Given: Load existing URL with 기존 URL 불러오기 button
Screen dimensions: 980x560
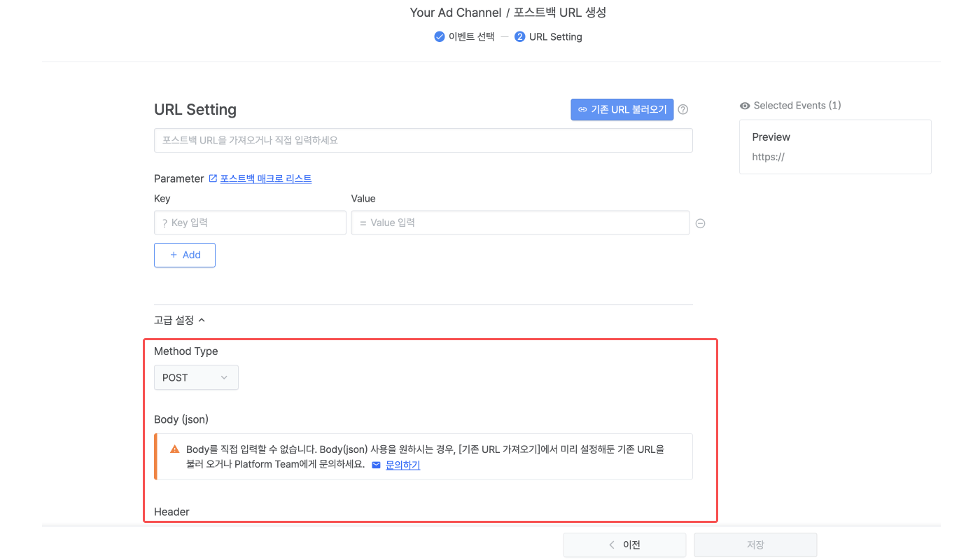Looking at the screenshot, I should coord(622,109).
